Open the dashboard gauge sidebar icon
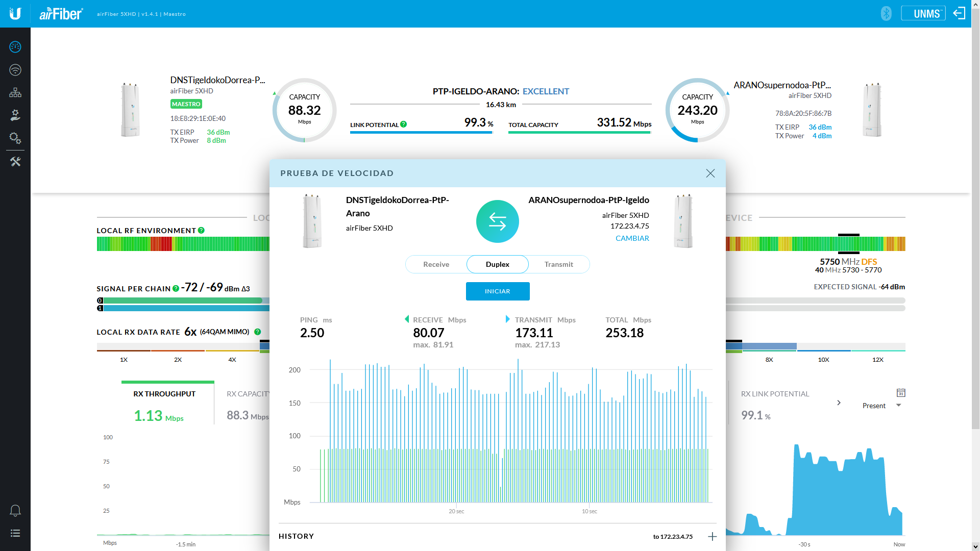 pos(15,47)
